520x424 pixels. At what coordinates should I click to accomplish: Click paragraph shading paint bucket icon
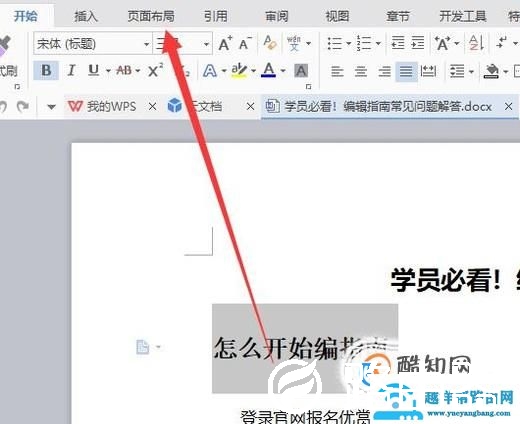click(492, 71)
